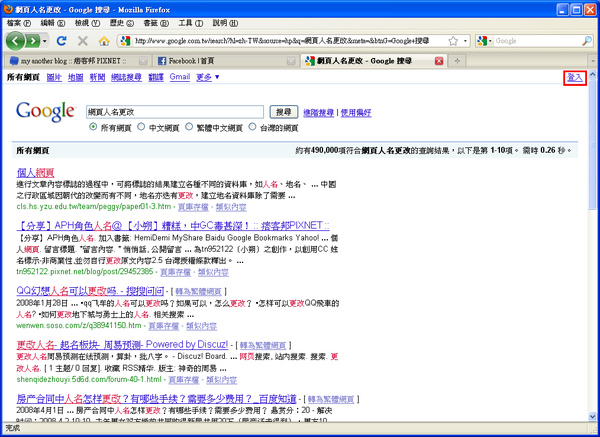Open the 工具 (T) menu
600x437 pixels.
pos(191,23)
